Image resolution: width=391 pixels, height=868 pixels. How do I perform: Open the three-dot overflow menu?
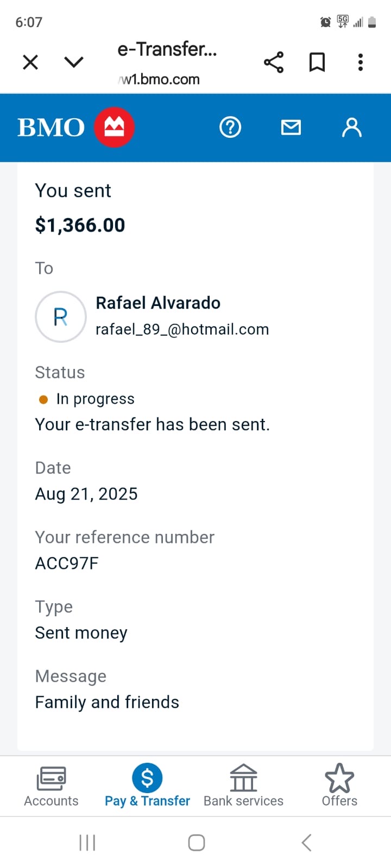click(360, 62)
